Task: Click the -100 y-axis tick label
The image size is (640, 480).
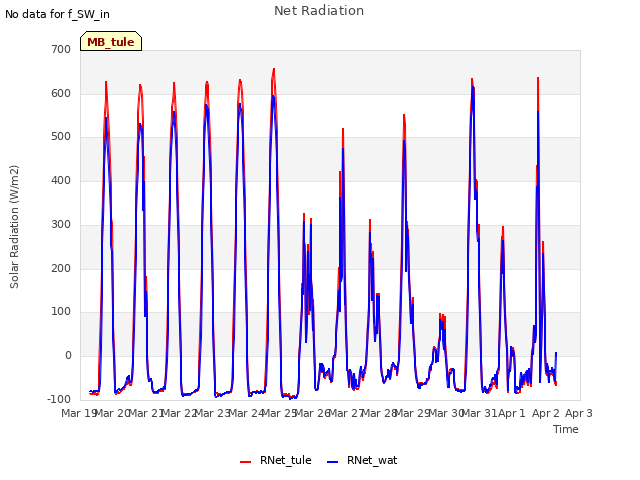Action: pos(59,399)
